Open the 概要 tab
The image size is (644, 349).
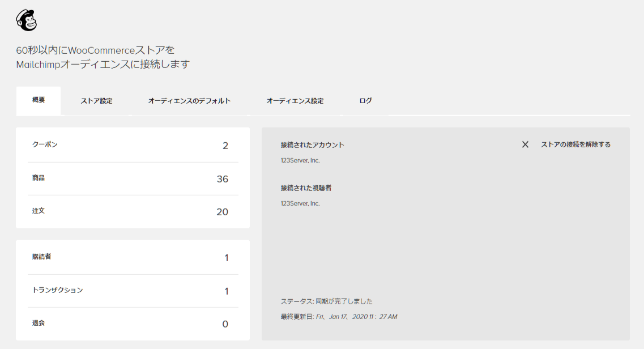point(39,101)
